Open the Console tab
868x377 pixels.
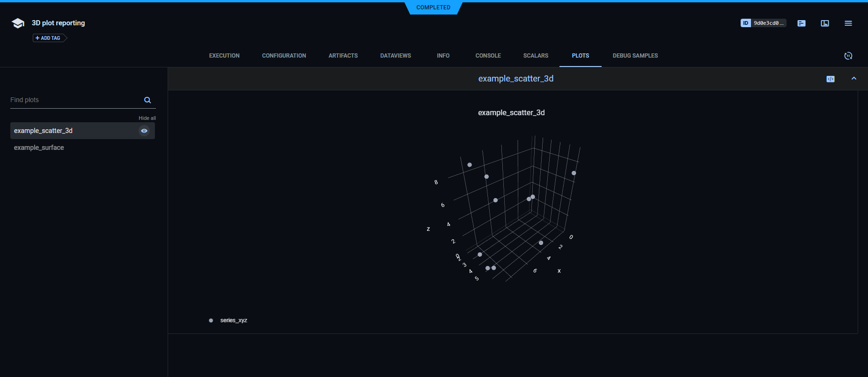tap(488, 56)
